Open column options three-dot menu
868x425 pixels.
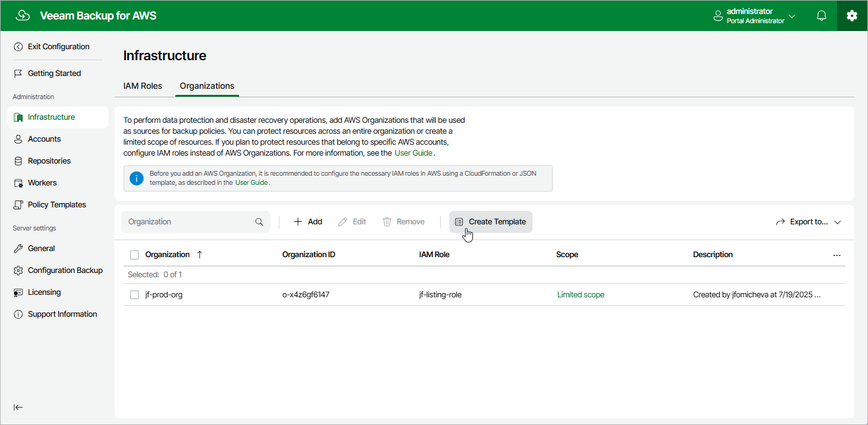(x=837, y=255)
